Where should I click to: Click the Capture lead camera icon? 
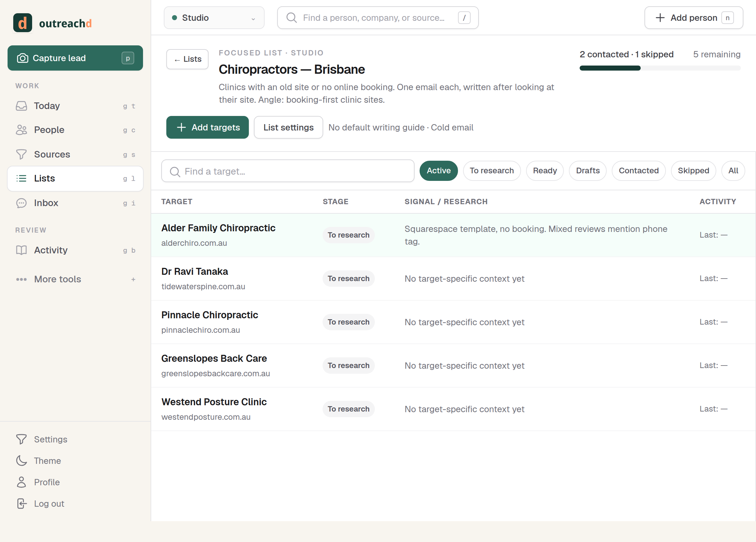tap(22, 58)
